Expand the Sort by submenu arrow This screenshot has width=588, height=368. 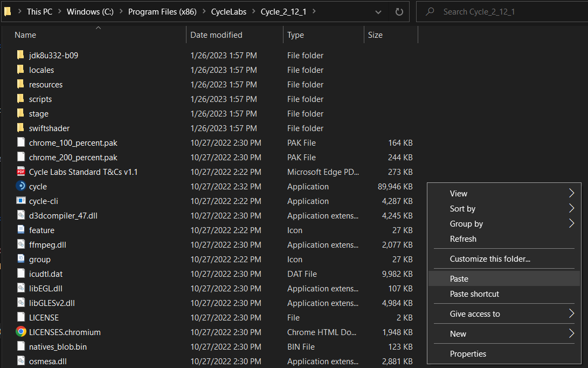click(571, 208)
